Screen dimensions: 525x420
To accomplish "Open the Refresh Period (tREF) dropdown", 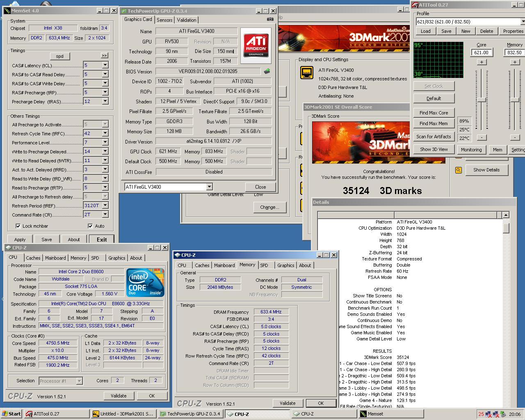I will (x=105, y=205).
